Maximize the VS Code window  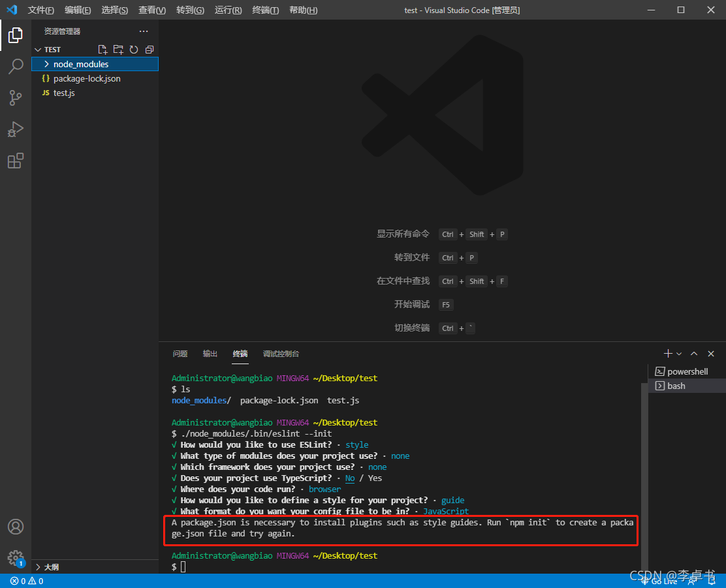tap(680, 10)
